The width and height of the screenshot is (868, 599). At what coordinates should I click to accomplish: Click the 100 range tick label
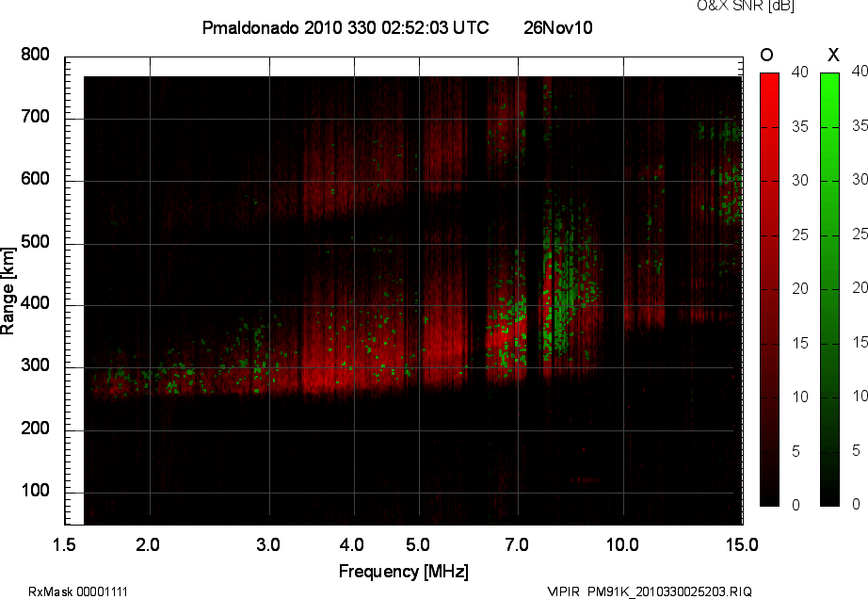tap(35, 491)
